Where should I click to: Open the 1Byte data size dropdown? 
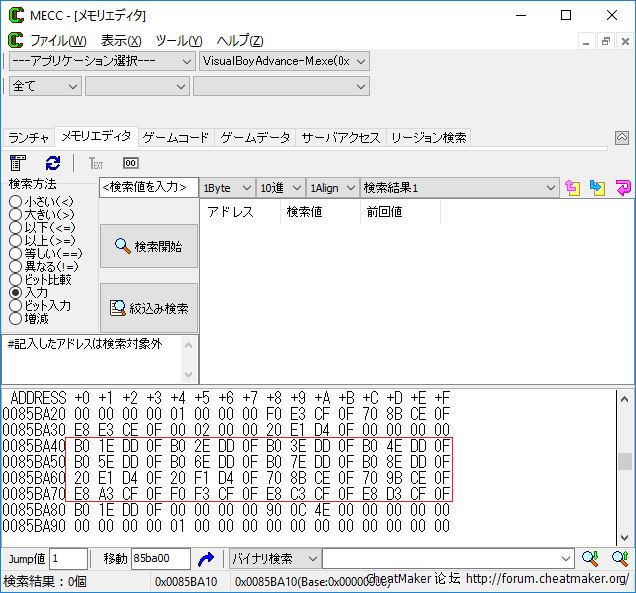tap(228, 188)
